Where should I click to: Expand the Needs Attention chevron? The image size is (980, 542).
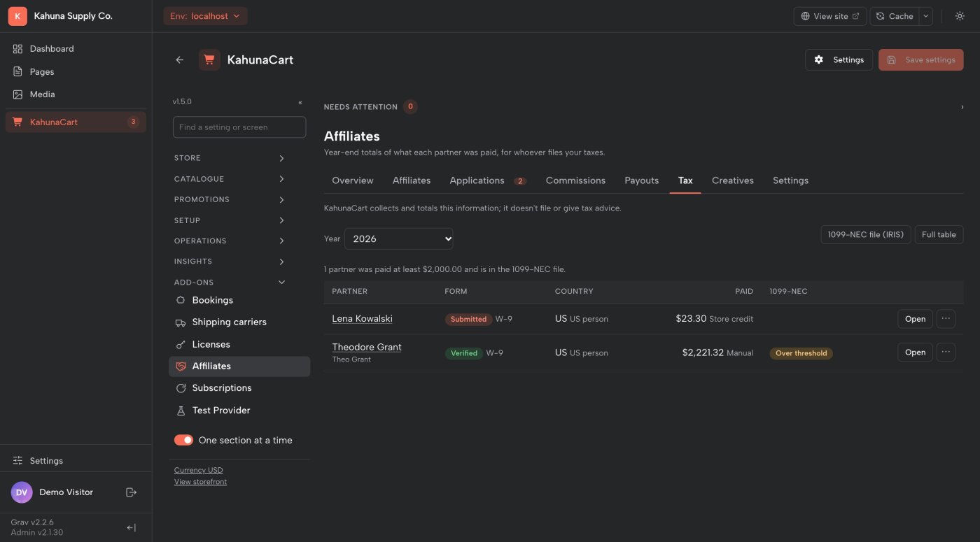[x=962, y=107]
